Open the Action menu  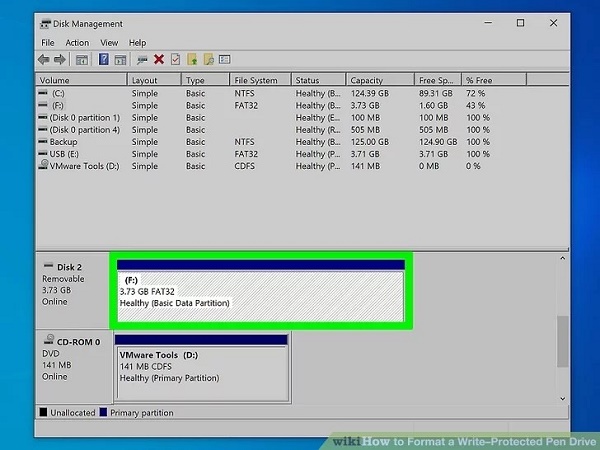pos(77,43)
